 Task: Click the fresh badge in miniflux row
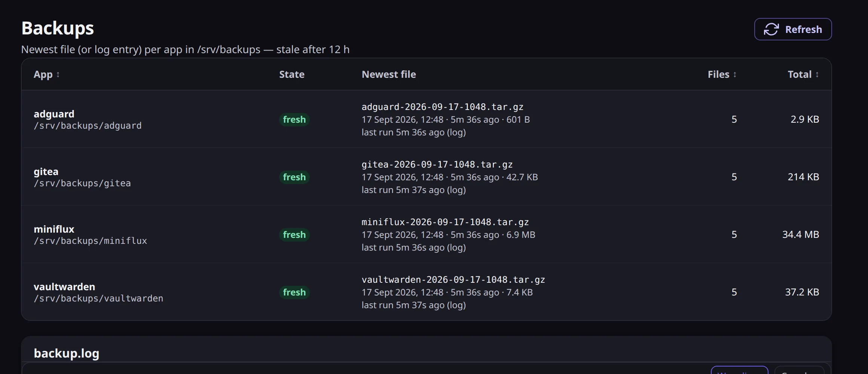click(x=294, y=235)
